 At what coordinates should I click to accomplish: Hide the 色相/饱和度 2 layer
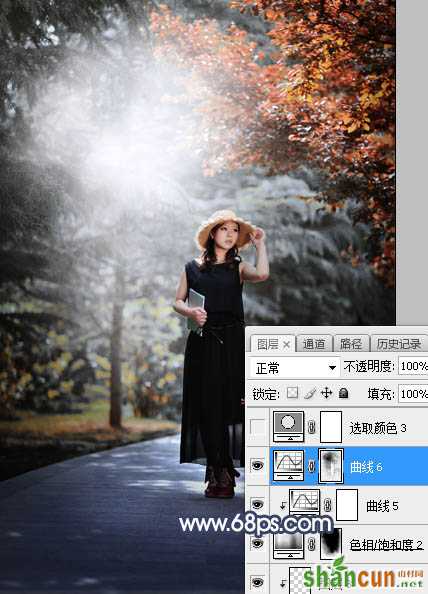258,544
